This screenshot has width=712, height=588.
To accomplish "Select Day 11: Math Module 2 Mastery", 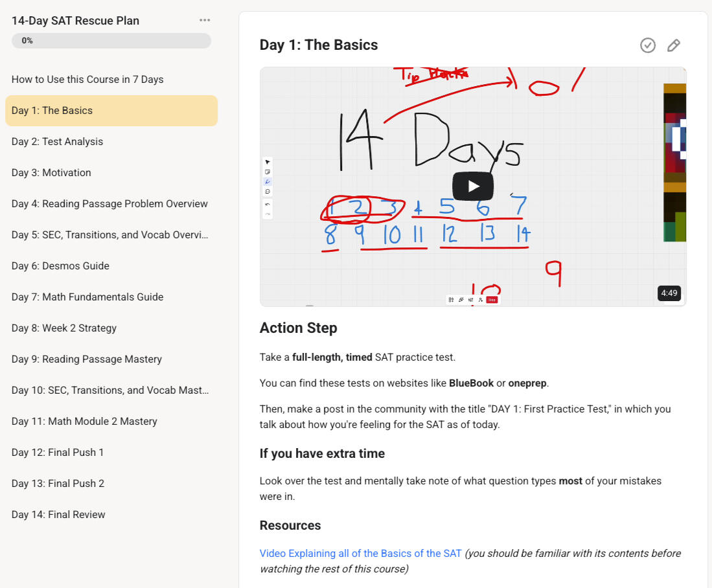I will pos(84,422).
